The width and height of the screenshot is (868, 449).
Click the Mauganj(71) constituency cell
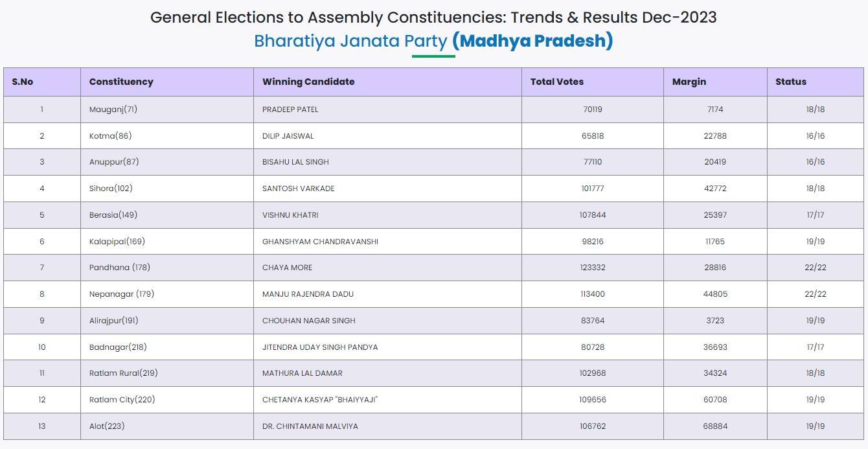click(x=113, y=109)
